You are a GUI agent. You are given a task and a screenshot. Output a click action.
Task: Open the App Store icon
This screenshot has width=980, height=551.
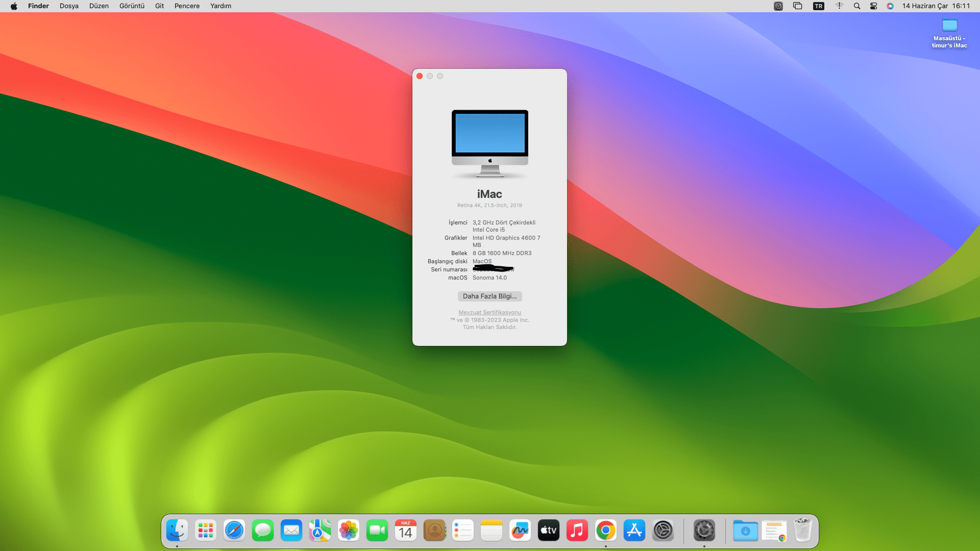(634, 531)
